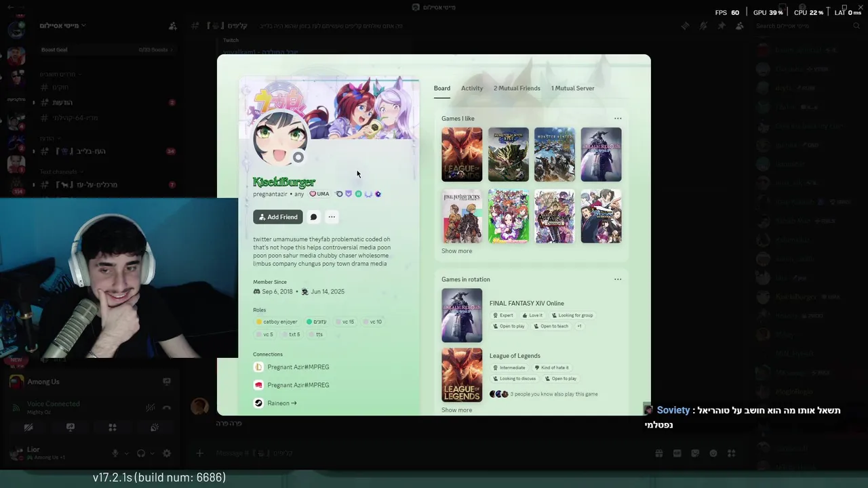Open the gift icon in message bar
This screenshot has width=868, height=488.
coord(658,453)
